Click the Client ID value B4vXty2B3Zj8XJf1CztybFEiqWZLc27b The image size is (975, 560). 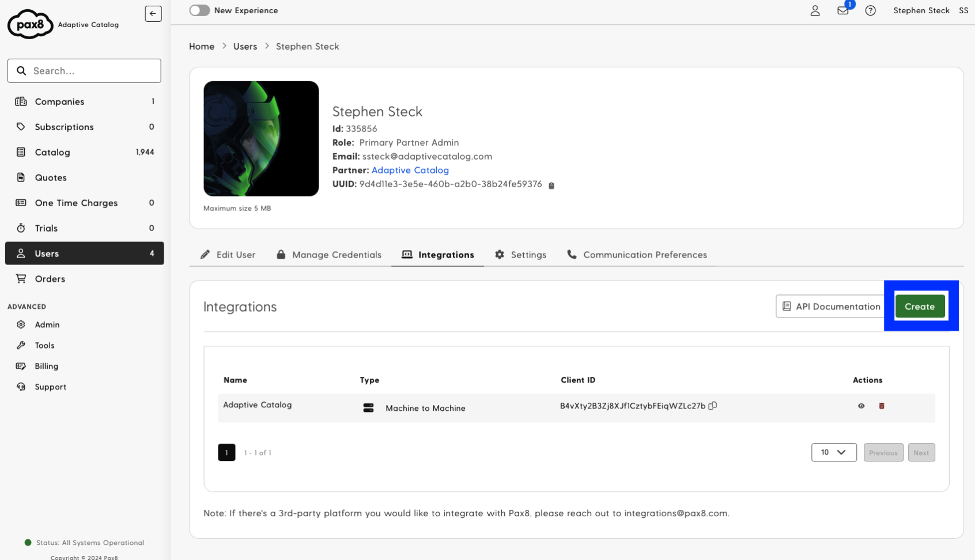[x=633, y=406]
